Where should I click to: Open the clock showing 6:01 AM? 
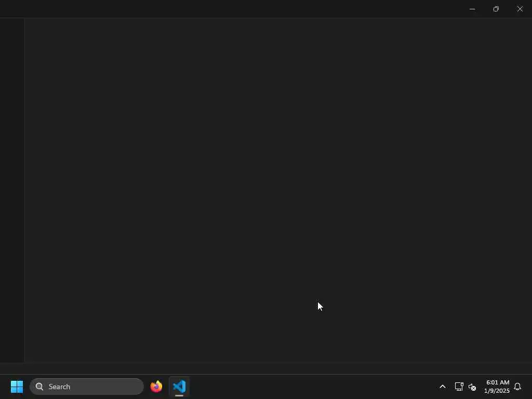click(497, 387)
